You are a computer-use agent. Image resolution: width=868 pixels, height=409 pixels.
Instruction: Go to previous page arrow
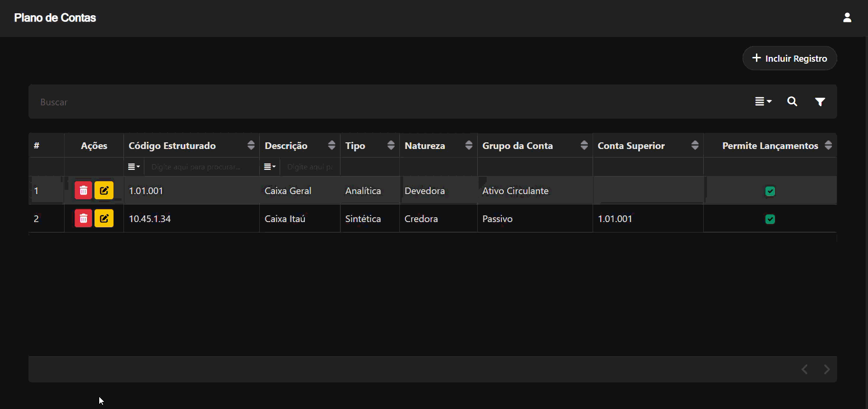tap(804, 369)
